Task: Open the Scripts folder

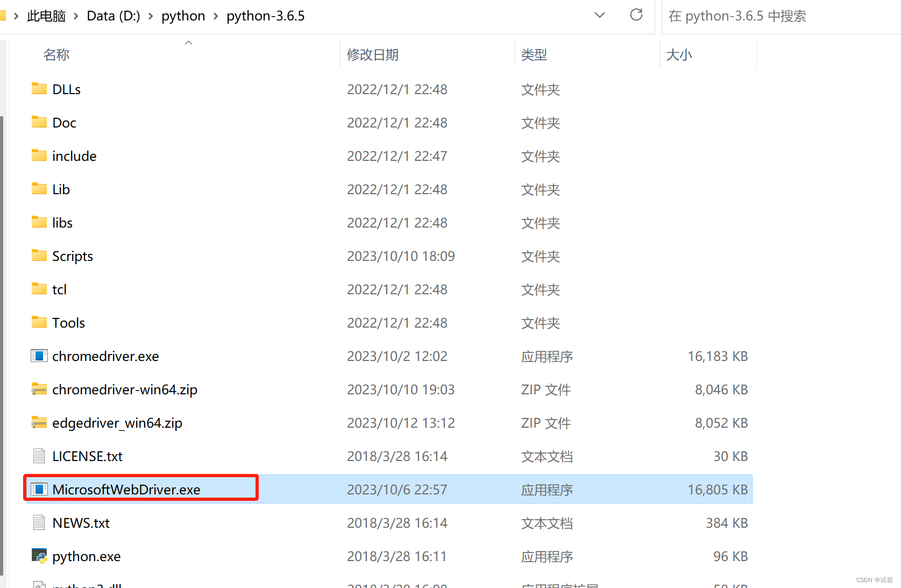Action: coord(72,256)
